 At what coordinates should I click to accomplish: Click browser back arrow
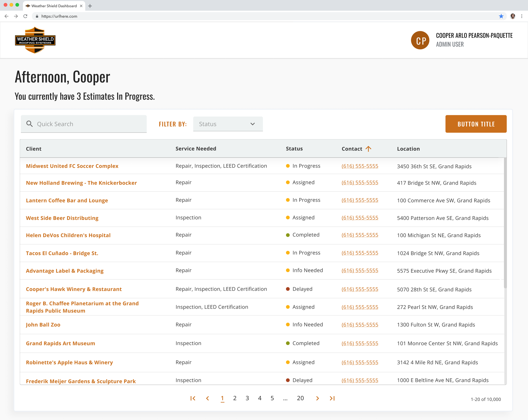tap(7, 16)
